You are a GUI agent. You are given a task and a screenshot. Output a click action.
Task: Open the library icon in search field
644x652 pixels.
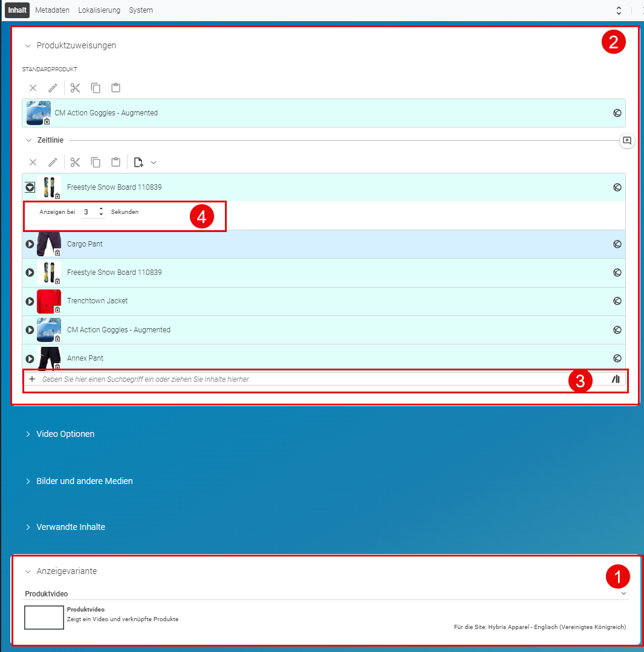(x=616, y=379)
